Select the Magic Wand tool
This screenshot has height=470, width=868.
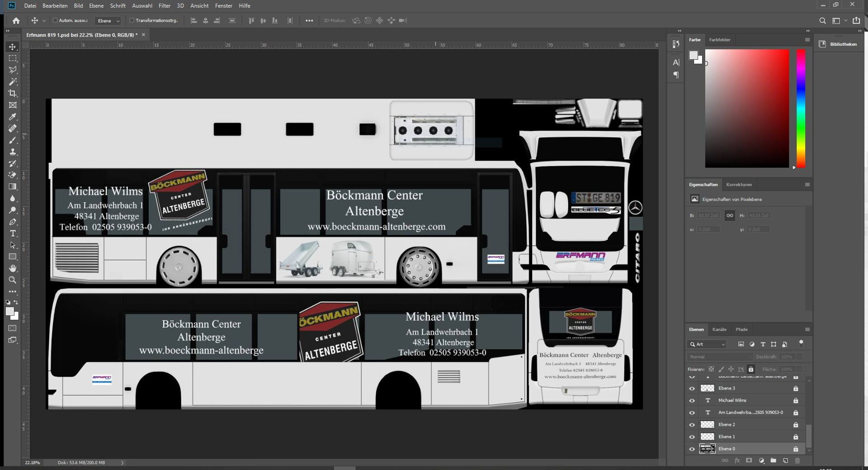(x=13, y=82)
